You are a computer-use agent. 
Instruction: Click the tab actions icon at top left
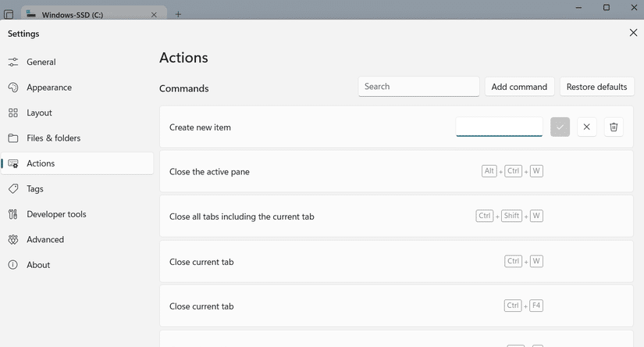(9, 14)
